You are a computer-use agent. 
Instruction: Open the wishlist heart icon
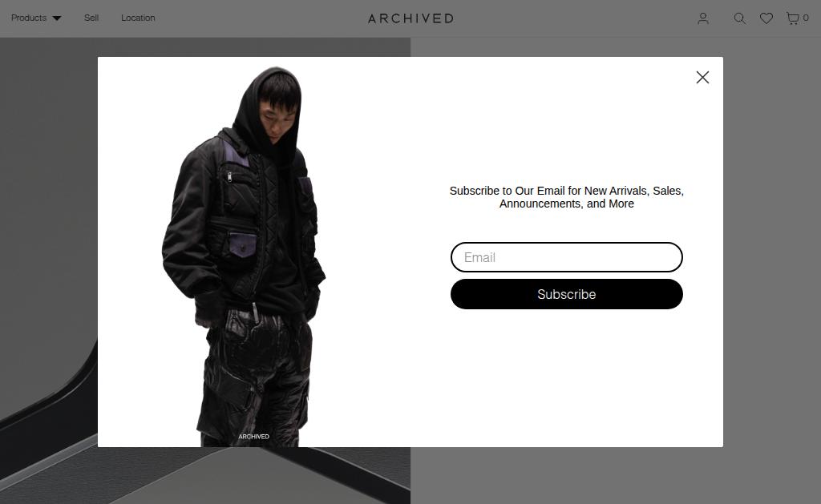(x=766, y=19)
